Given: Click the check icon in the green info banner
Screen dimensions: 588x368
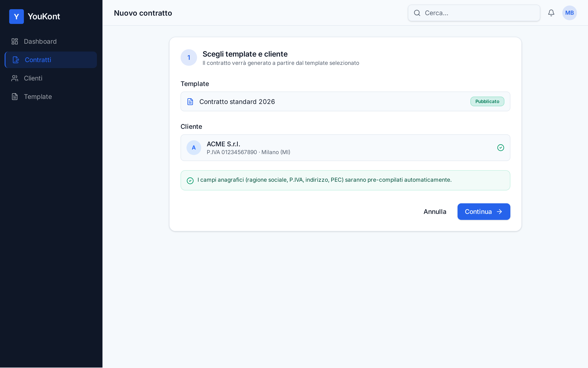Looking at the screenshot, I should [x=190, y=181].
